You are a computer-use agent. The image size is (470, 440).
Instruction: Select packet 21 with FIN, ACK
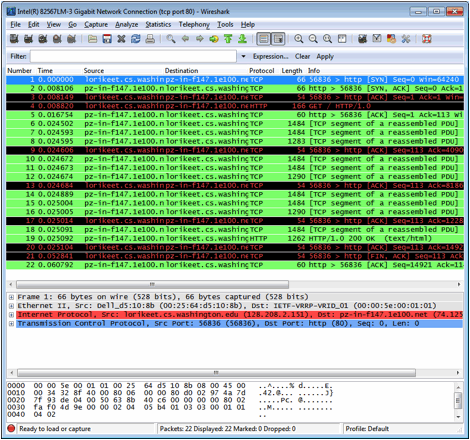235,256
